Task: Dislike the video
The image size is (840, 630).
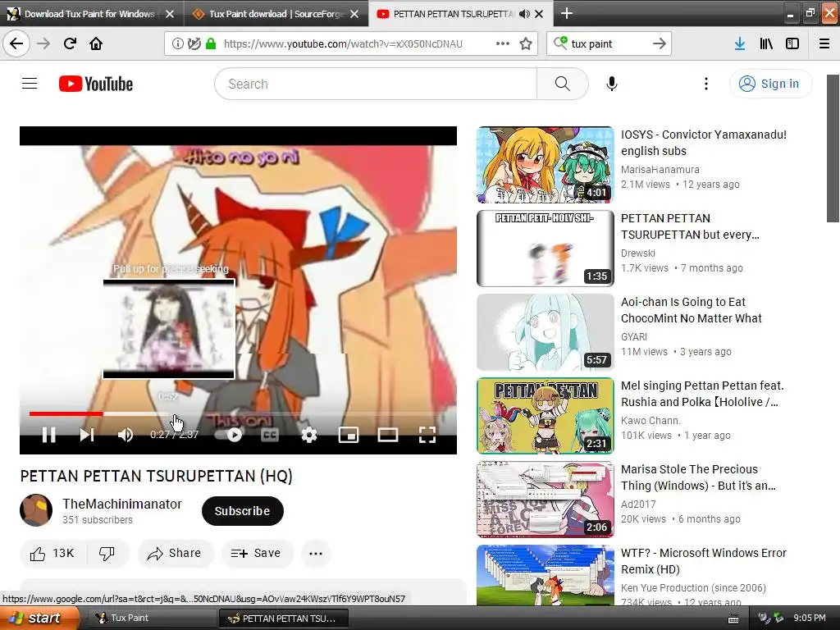Action: point(107,553)
